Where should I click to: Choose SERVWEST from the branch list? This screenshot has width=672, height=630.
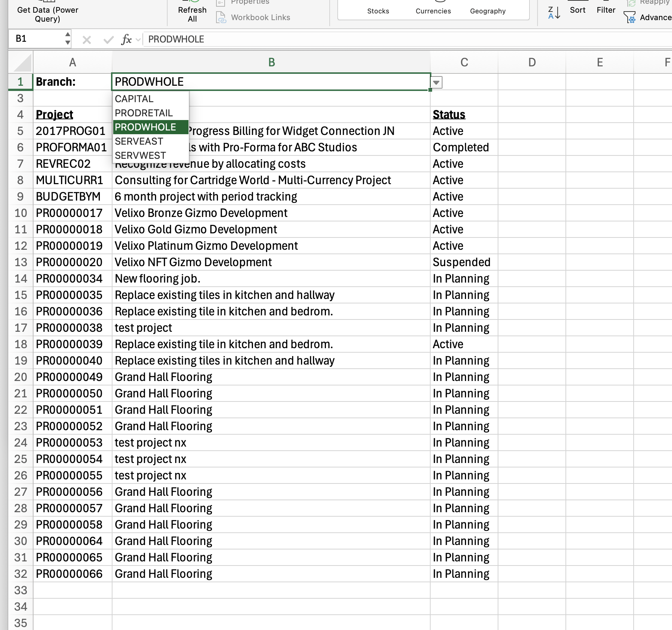tap(151, 155)
